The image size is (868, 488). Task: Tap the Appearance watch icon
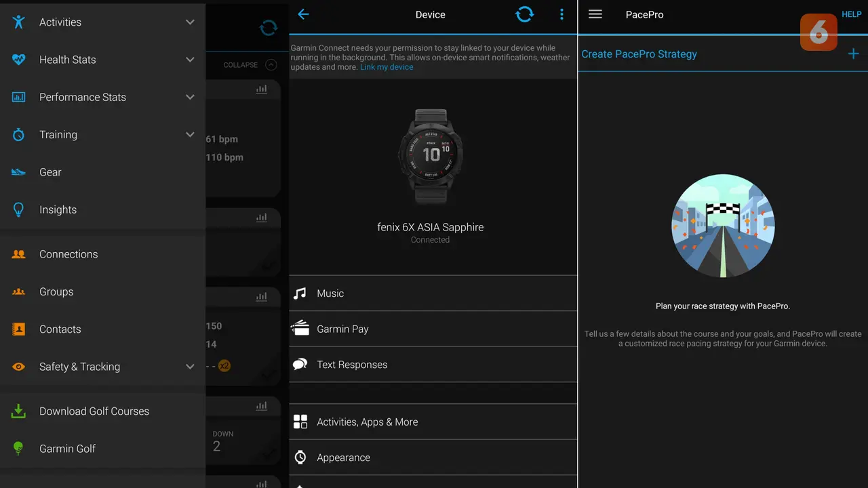click(300, 457)
